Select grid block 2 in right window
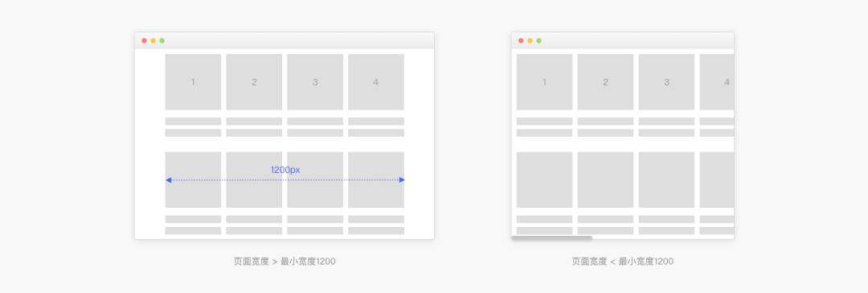The width and height of the screenshot is (868, 293). pyautogui.click(x=606, y=81)
